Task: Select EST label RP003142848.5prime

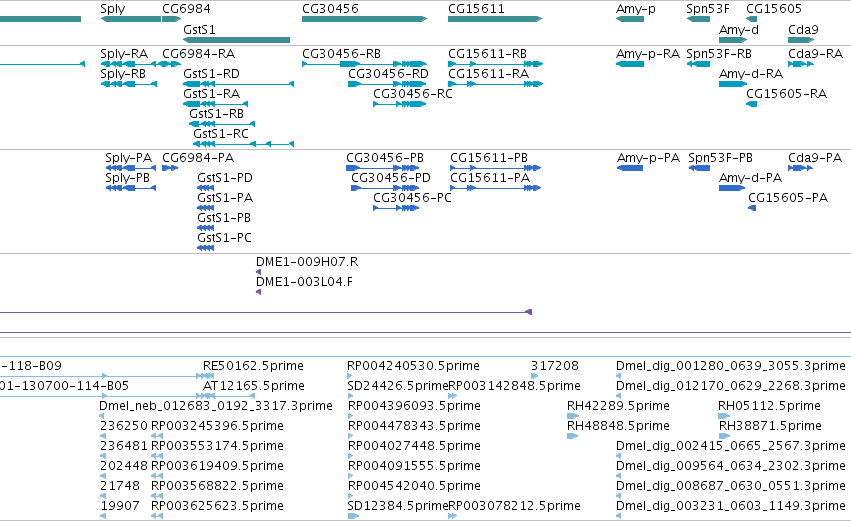Action: [x=515, y=386]
